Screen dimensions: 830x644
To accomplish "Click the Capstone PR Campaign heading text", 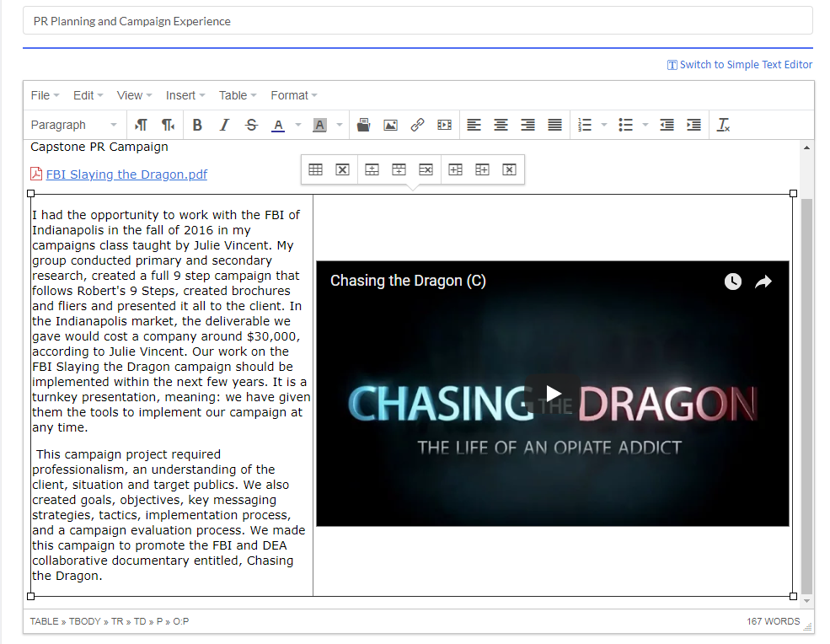I will (x=99, y=147).
